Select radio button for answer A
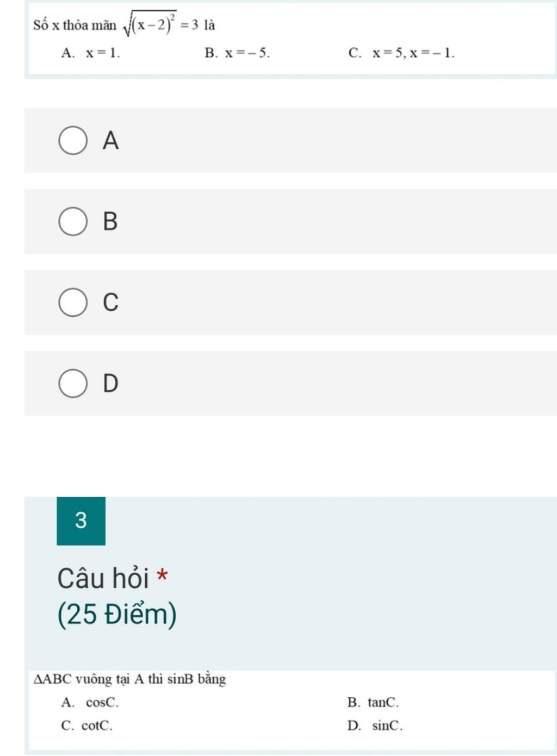This screenshot has height=756, width=557. (x=73, y=141)
